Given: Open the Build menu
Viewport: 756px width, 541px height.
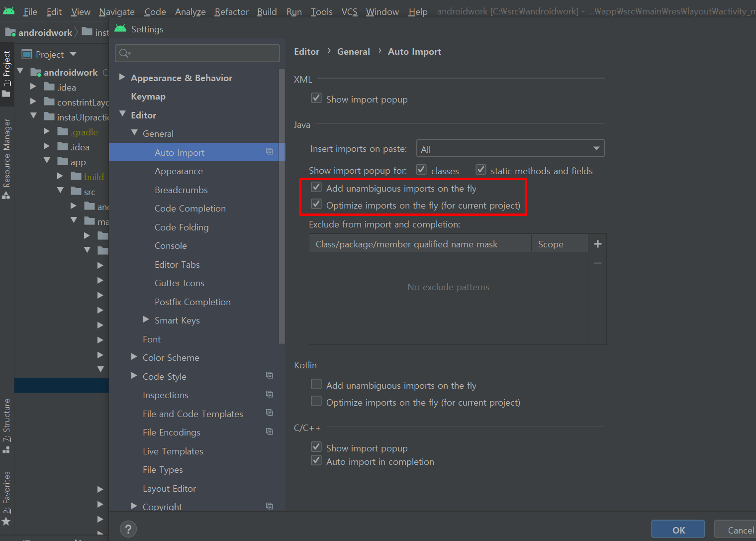Looking at the screenshot, I should 267,11.
